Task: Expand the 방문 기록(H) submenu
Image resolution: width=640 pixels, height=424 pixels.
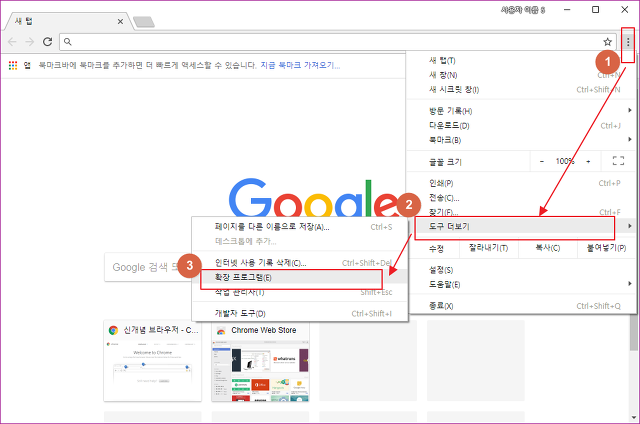Action: [521, 111]
